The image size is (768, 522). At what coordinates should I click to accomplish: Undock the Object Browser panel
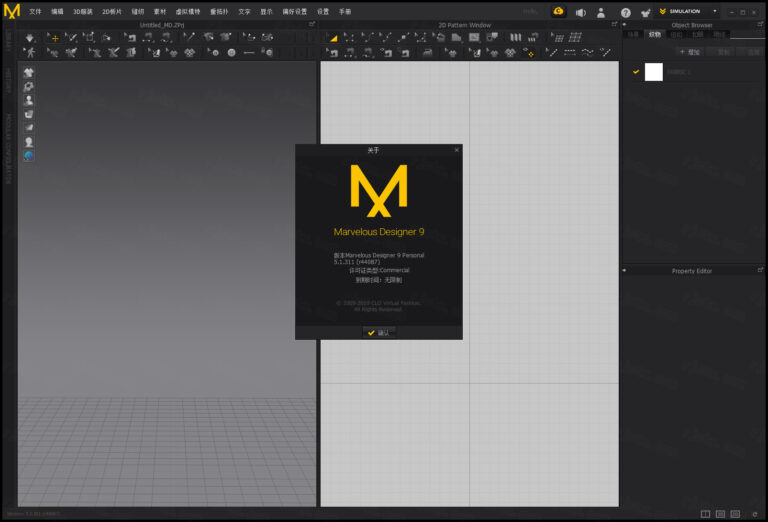(760, 24)
